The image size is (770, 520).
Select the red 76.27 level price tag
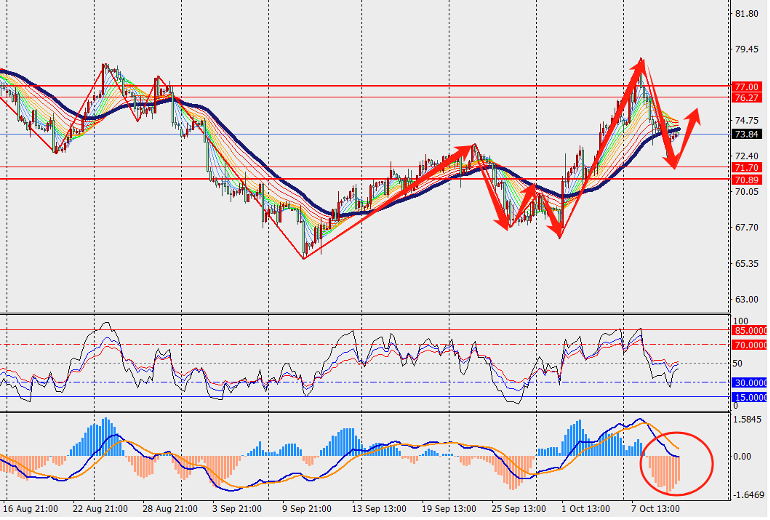coord(746,98)
